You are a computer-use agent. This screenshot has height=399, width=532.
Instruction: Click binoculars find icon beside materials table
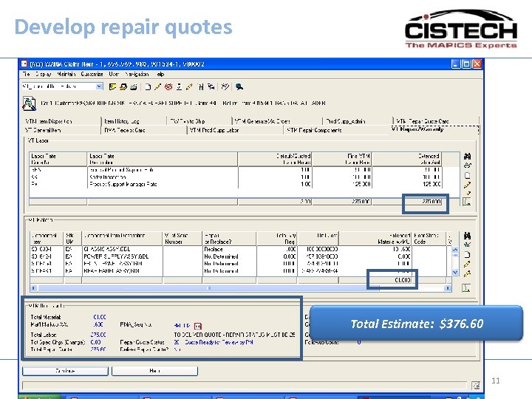coord(467,236)
